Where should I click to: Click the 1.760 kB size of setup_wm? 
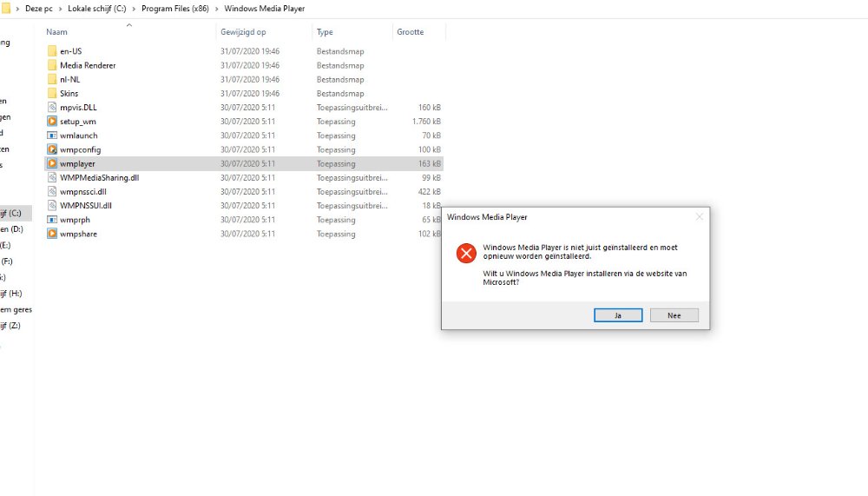click(x=426, y=122)
